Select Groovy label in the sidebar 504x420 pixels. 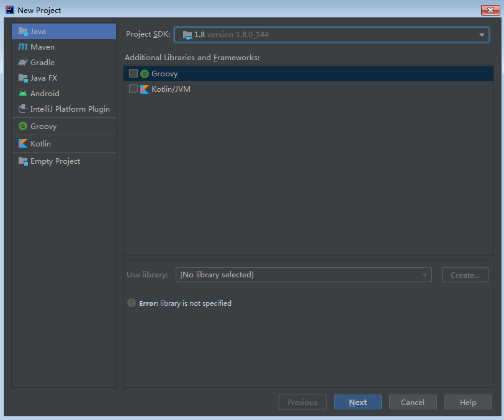tap(43, 127)
